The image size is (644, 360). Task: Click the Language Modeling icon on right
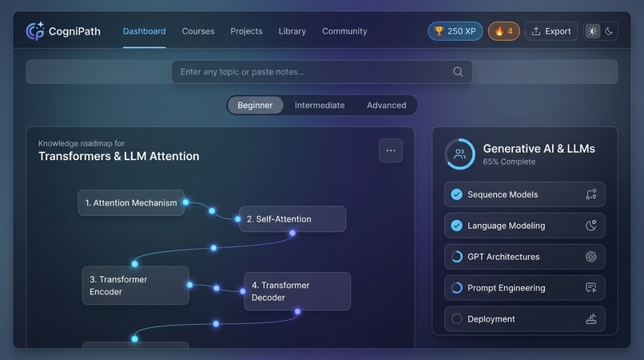[591, 226]
